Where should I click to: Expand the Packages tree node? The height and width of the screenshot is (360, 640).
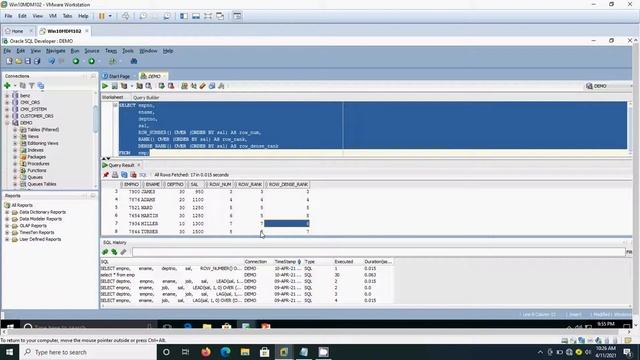pos(15,157)
